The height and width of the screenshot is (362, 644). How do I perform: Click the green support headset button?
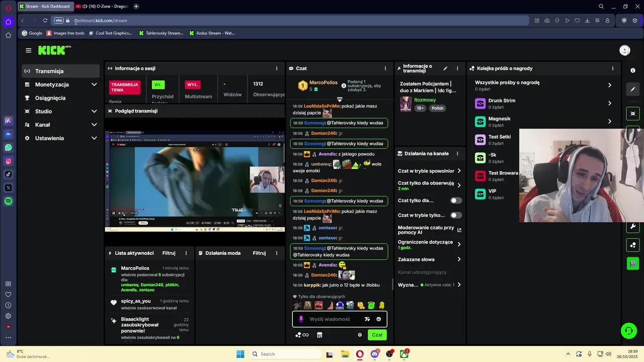[x=628, y=331]
